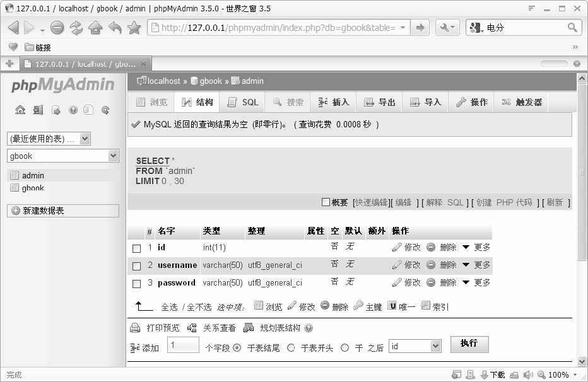Viewport: 588px width, 382px height.
Task: Expand 更多 for the id column
Action: (476, 247)
